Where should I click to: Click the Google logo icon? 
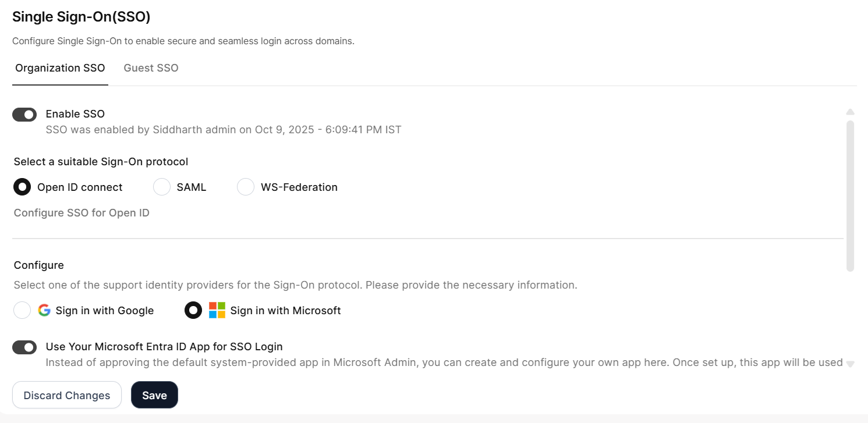click(x=44, y=310)
